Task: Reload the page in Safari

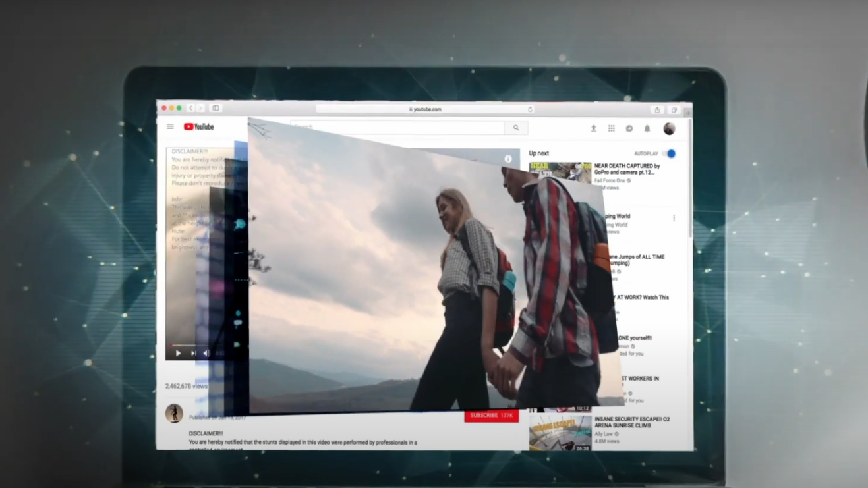Action: 530,109
